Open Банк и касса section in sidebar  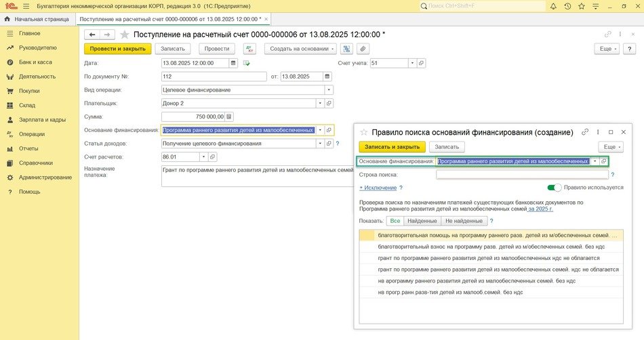point(35,62)
